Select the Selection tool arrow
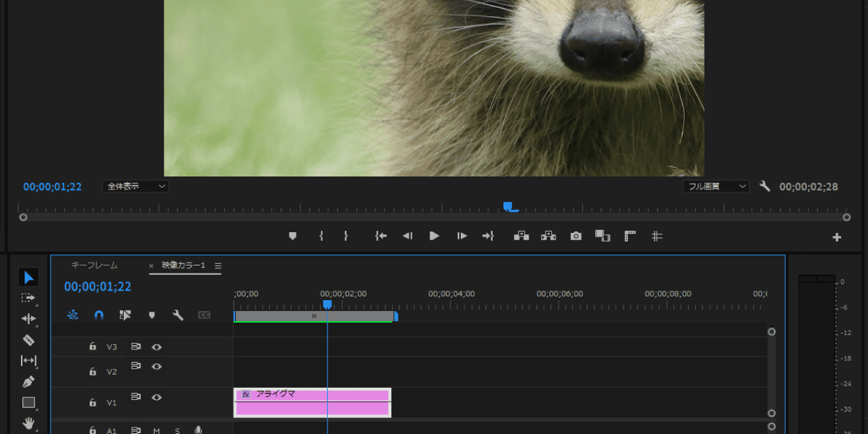 pyautogui.click(x=28, y=278)
